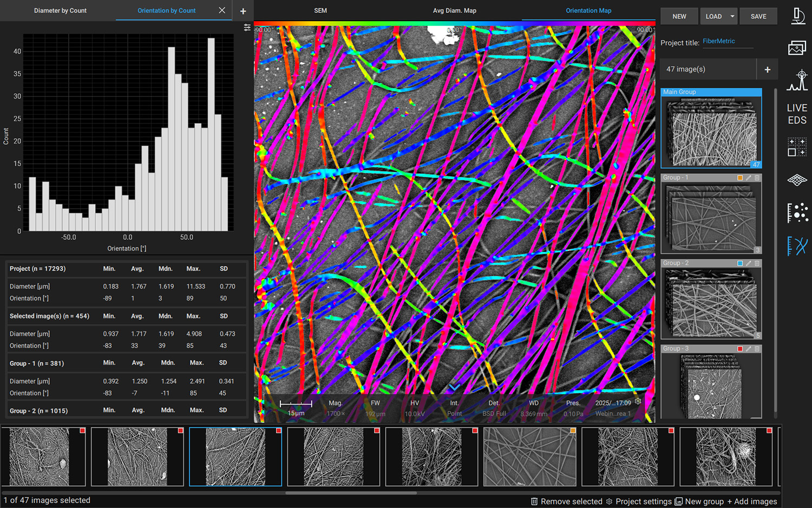Image resolution: width=812 pixels, height=508 pixels.
Task: Click New group in the bottom bar
Action: point(699,502)
